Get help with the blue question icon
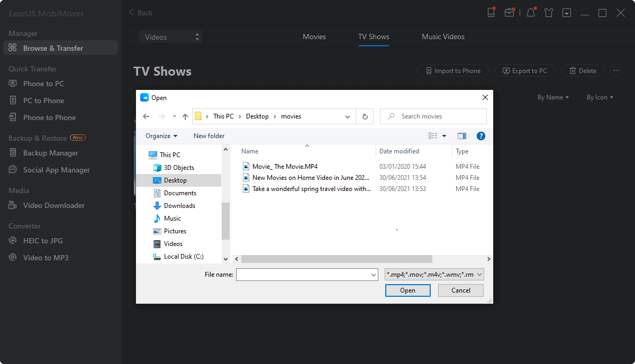The height and width of the screenshot is (364, 635). pos(481,136)
